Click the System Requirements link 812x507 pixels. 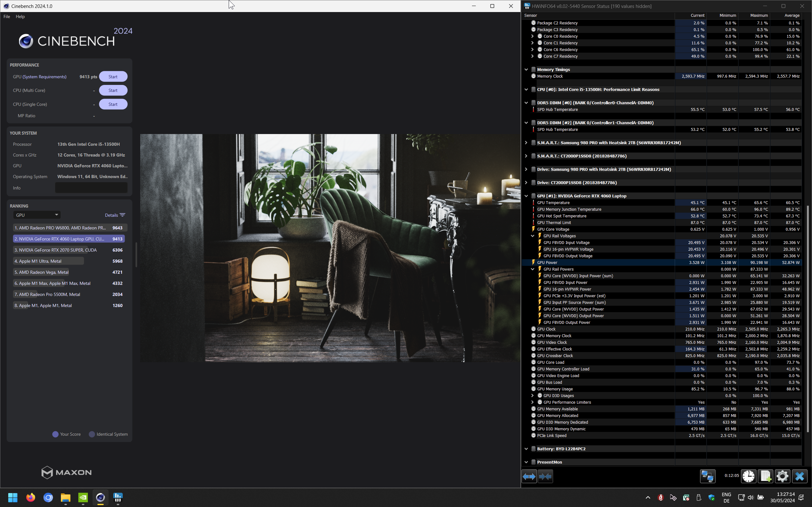click(x=44, y=77)
